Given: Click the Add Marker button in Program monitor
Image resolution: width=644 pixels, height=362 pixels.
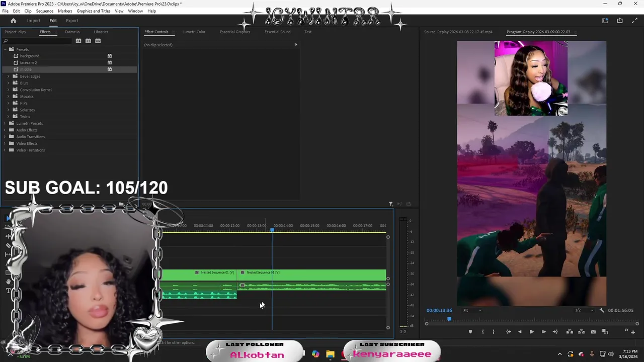Looking at the screenshot, I should (470, 332).
